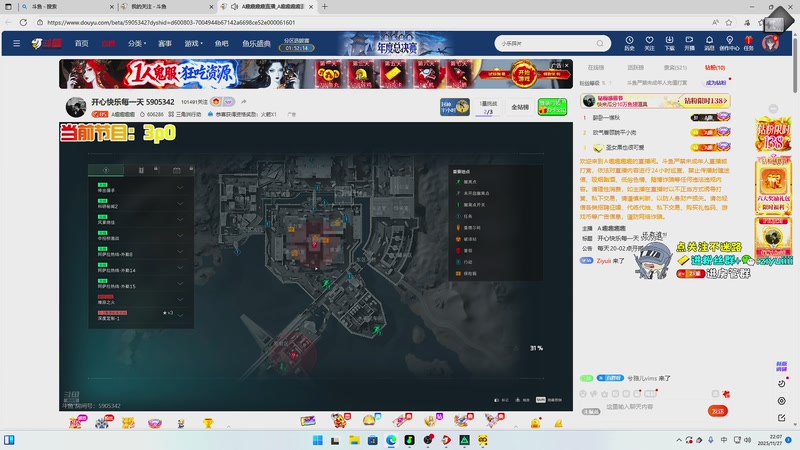Show hidden system tray icons
The image size is (800, 450).
pyautogui.click(x=679, y=440)
